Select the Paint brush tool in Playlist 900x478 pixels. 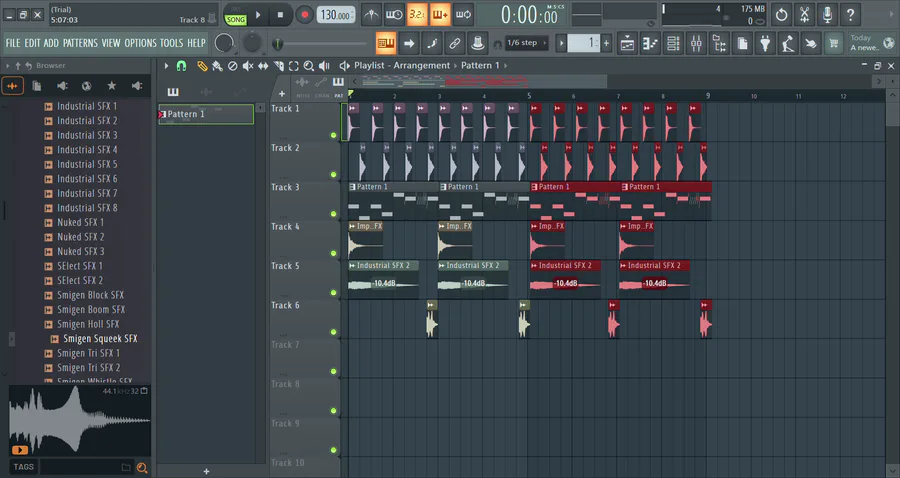coord(217,66)
